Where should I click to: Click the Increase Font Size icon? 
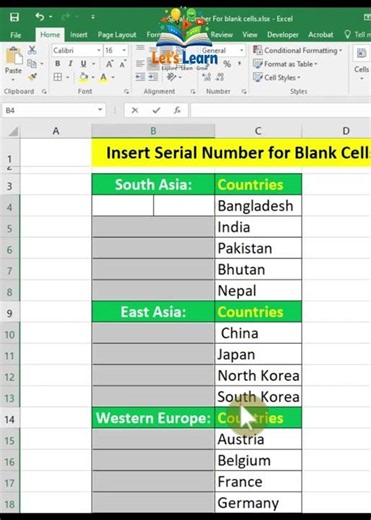(109, 64)
